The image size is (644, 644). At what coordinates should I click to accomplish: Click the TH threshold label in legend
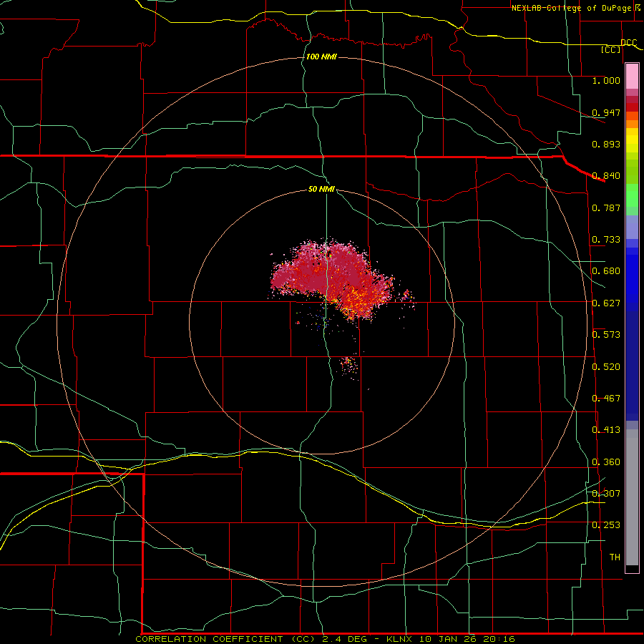tap(615, 557)
